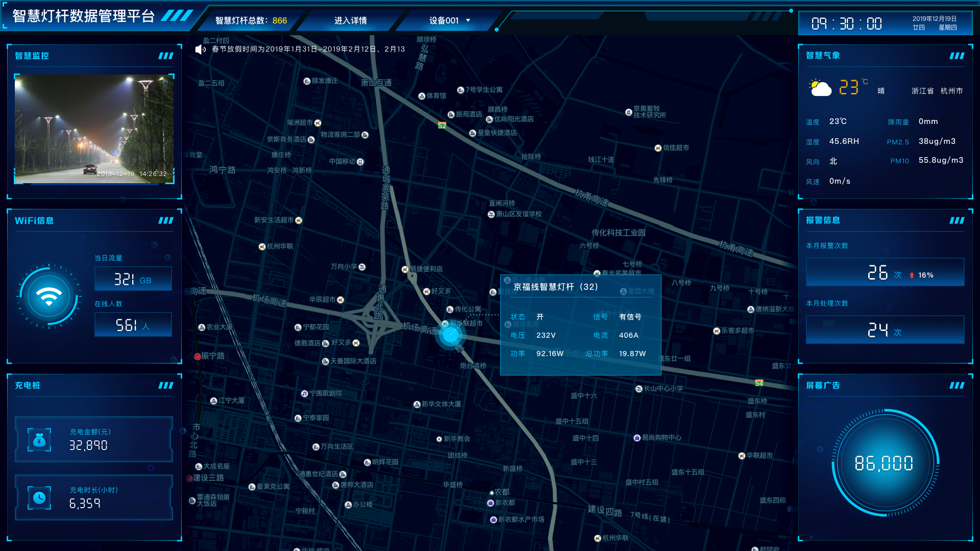
Task: Click the charging amount money bag icon
Action: click(39, 440)
